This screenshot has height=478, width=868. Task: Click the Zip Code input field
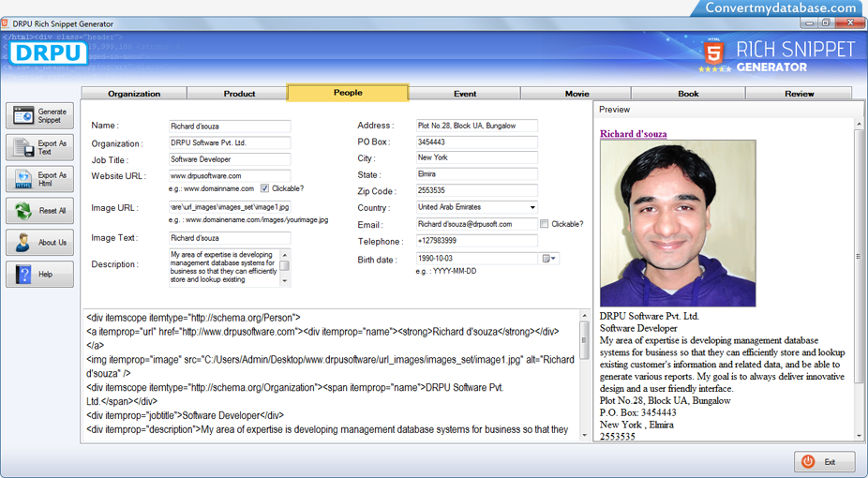476,190
